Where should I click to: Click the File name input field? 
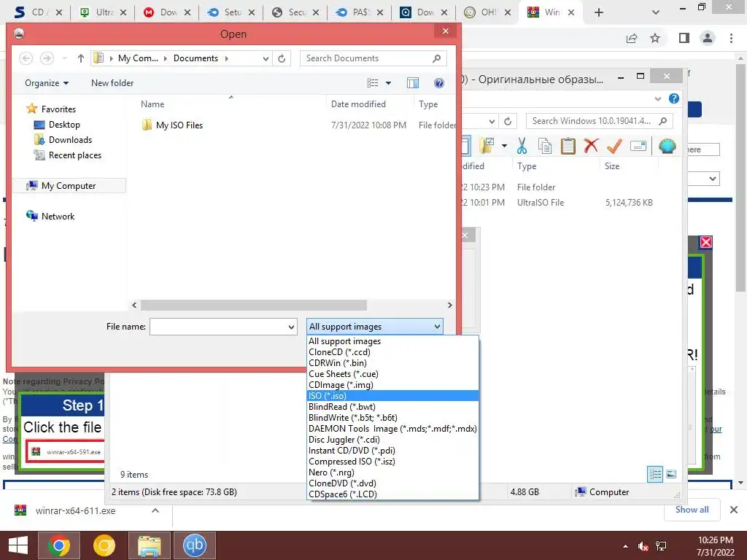coord(218,327)
